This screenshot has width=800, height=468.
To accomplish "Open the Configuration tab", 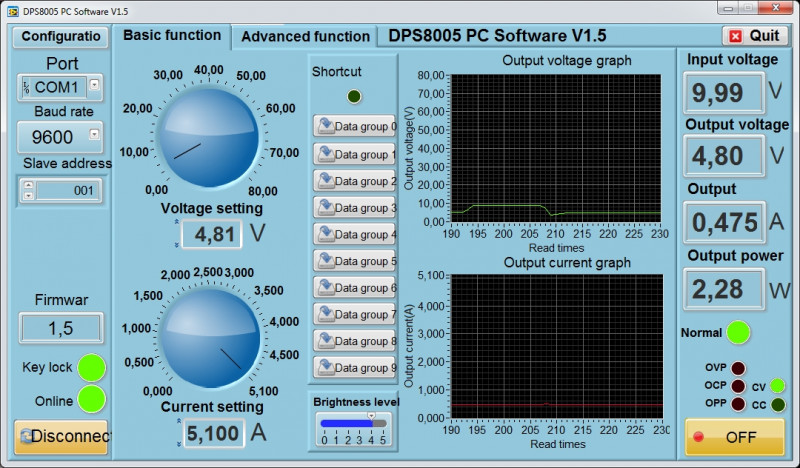I will point(61,37).
